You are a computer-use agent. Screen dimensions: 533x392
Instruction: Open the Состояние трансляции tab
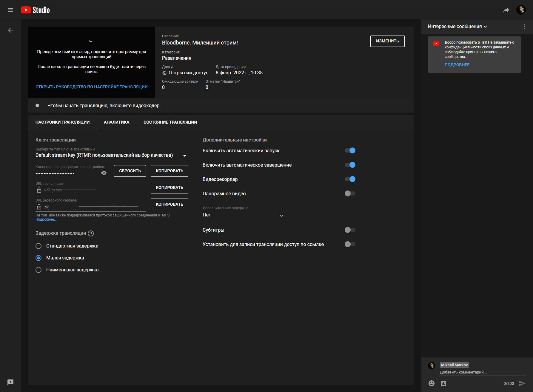(170, 122)
